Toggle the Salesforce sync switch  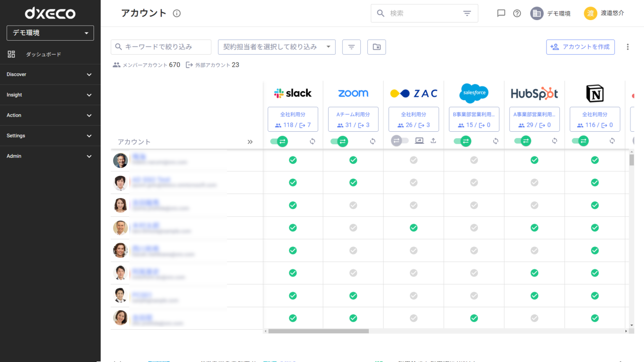[462, 141]
